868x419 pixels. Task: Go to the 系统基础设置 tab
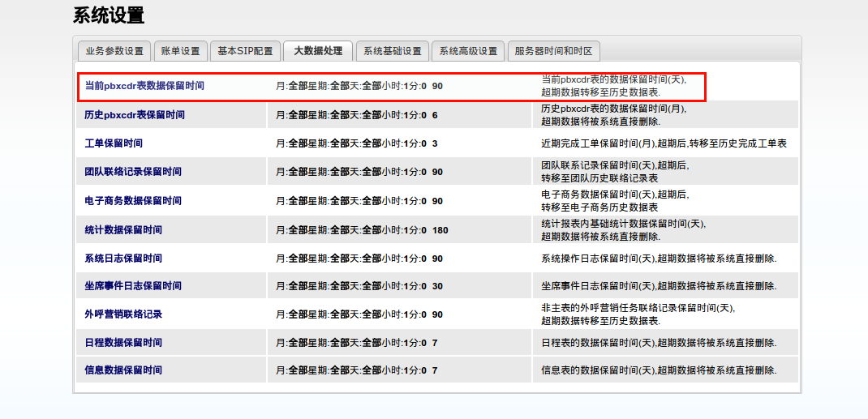(392, 51)
